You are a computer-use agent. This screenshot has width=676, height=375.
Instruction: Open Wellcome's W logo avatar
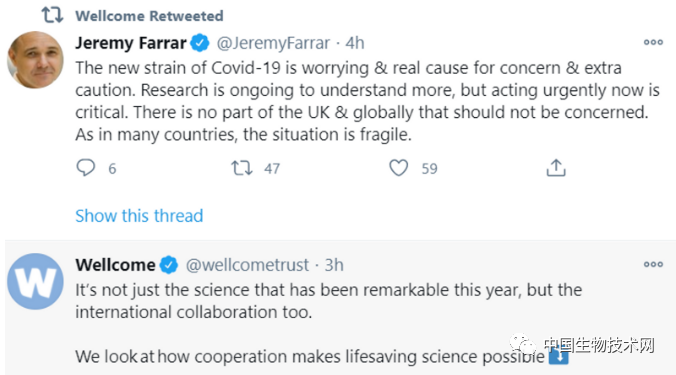pyautogui.click(x=35, y=281)
